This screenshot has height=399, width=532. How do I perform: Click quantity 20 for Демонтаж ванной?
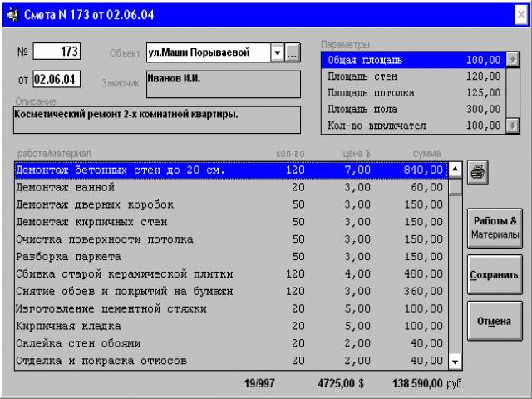click(x=298, y=187)
